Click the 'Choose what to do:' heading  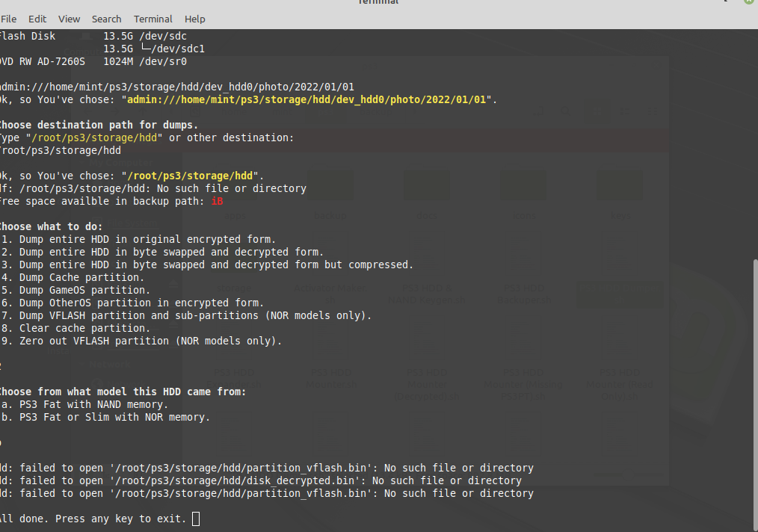pos(52,226)
